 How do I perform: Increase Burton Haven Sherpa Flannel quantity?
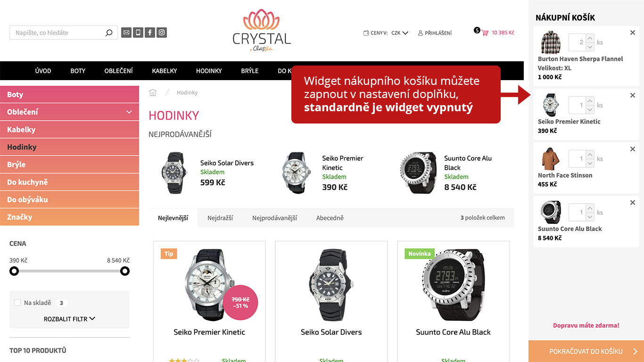click(590, 38)
